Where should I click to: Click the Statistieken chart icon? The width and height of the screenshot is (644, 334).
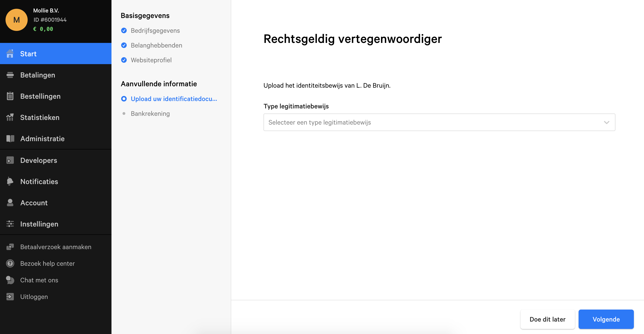pyautogui.click(x=10, y=117)
